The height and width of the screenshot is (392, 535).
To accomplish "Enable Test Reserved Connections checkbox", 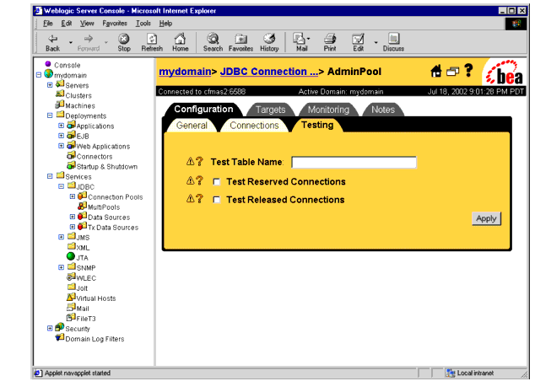I will click(x=217, y=182).
